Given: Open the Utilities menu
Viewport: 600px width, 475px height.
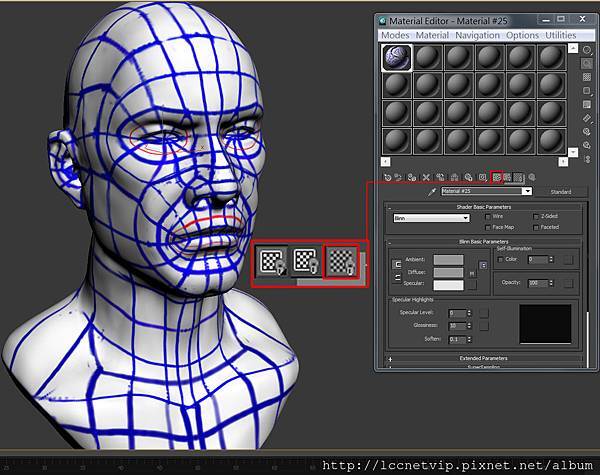Looking at the screenshot, I should 562,35.
